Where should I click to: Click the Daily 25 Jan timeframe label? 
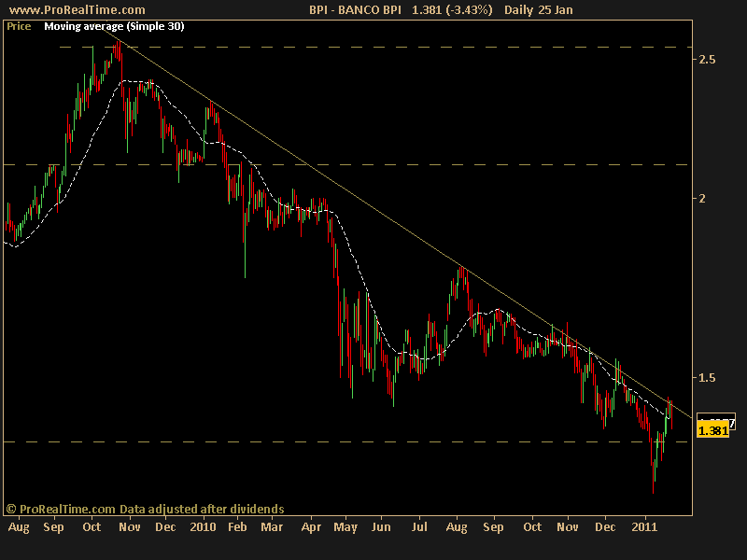point(539,9)
